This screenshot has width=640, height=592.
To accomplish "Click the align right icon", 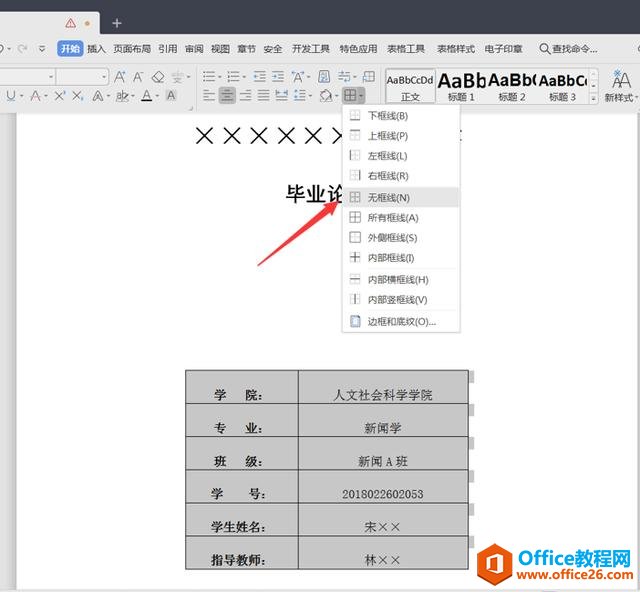I will pos(245,96).
